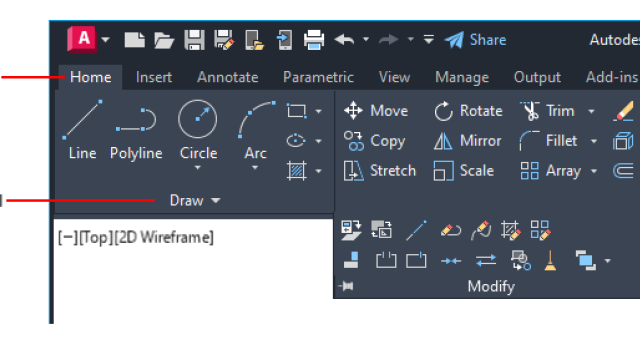Select the Stretch tool
Image resolution: width=640 pixels, height=360 pixels.
[x=380, y=171]
